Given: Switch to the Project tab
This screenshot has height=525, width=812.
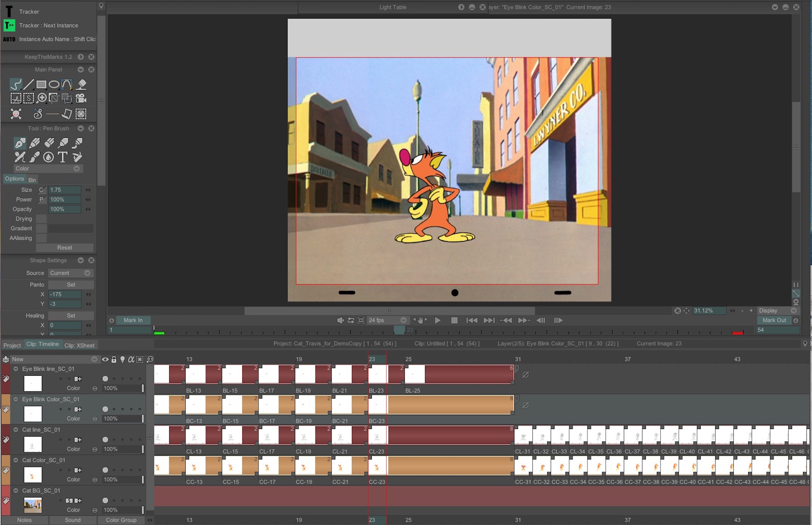Looking at the screenshot, I should click(x=12, y=345).
